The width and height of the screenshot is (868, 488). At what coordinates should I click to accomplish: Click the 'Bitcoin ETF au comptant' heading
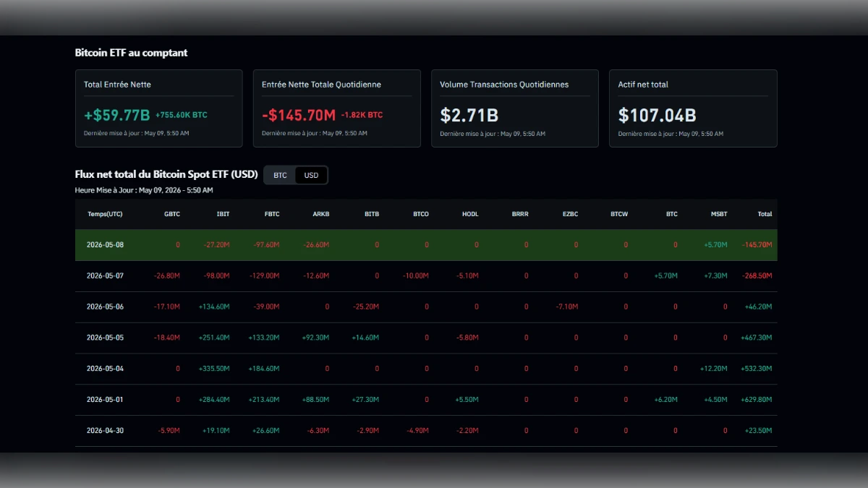click(x=131, y=53)
